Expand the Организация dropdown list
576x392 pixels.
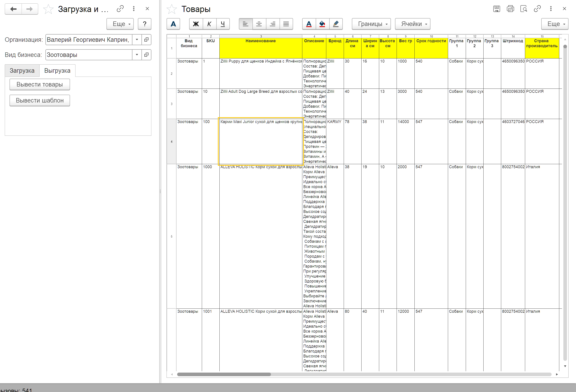[x=137, y=40]
